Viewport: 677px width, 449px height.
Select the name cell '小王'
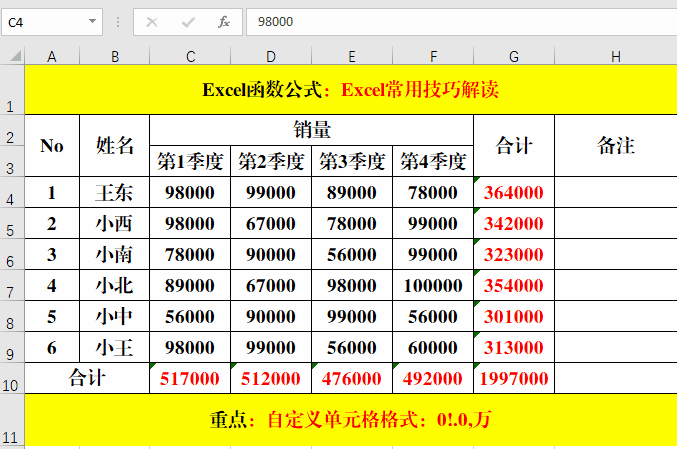114,348
